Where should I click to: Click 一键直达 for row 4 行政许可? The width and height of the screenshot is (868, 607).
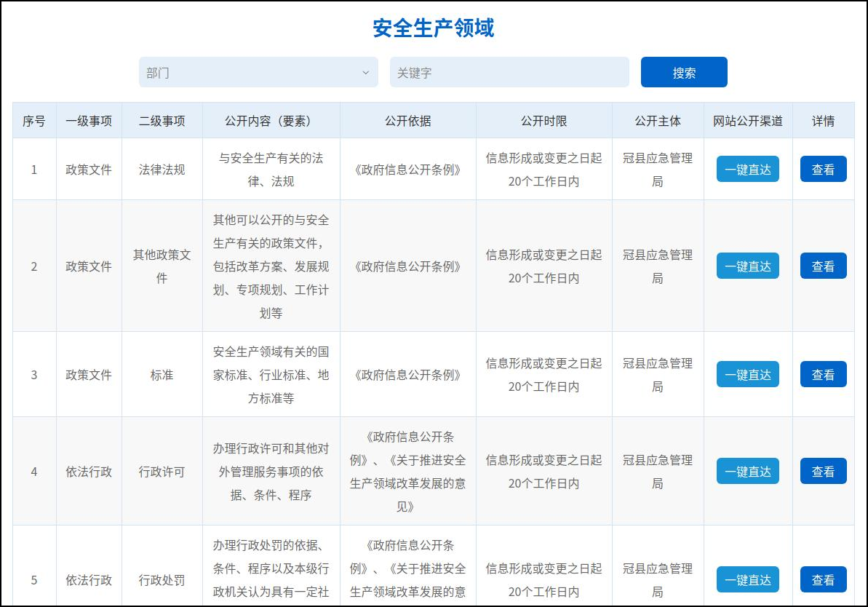click(747, 472)
